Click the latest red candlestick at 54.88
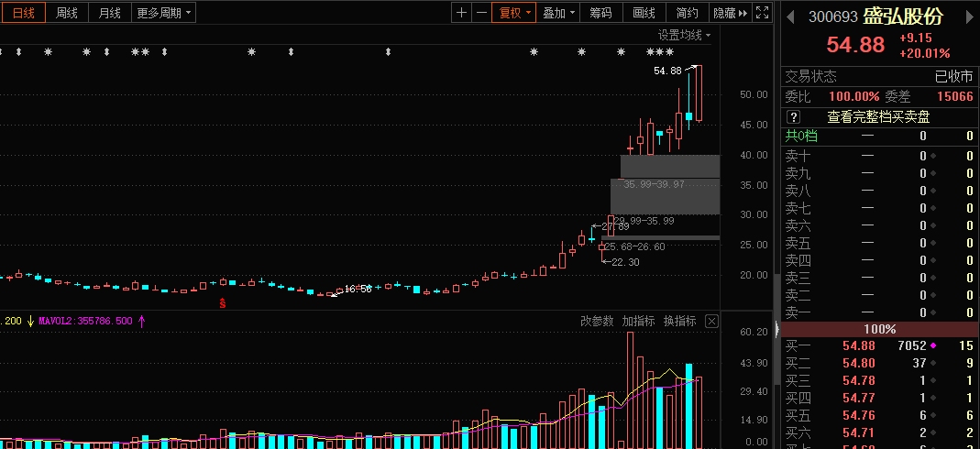 click(x=699, y=93)
